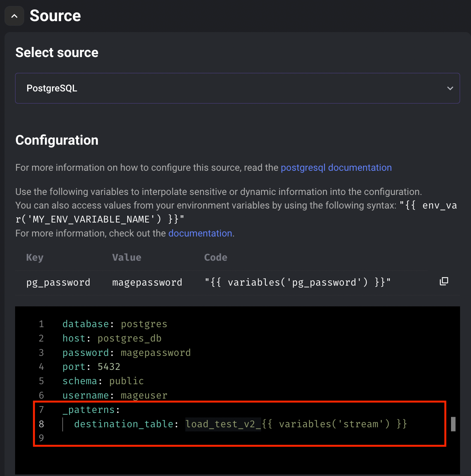
Task: Click the Key column header
Action: [x=35, y=258]
